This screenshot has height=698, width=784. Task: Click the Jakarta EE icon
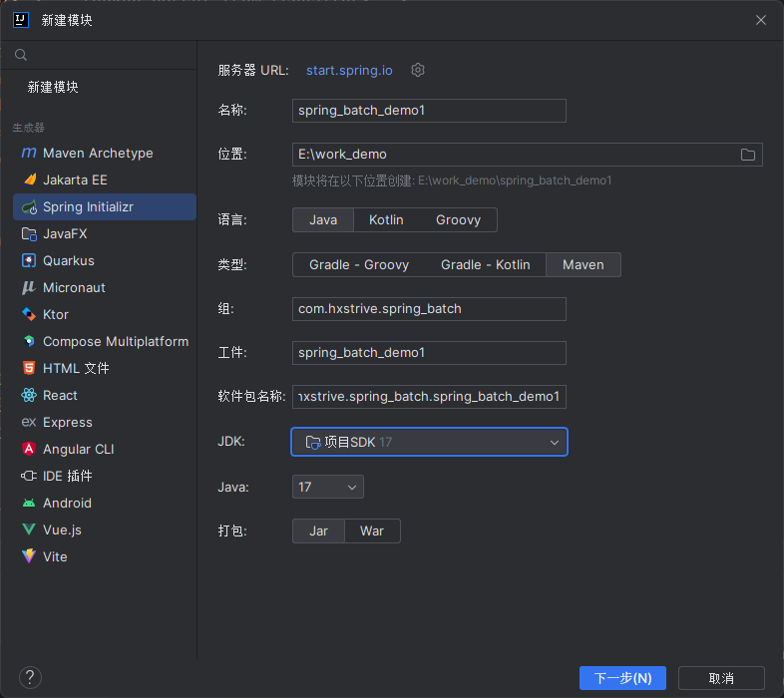tap(30, 179)
